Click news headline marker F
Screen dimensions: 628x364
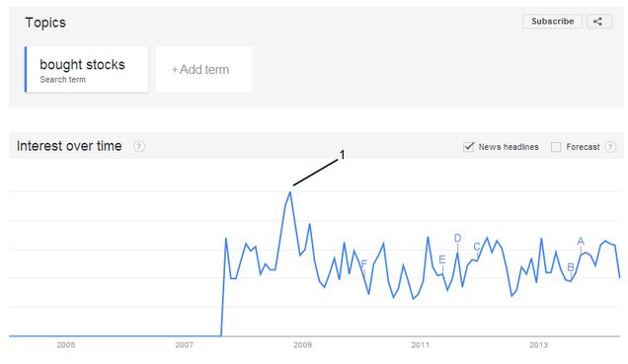click(364, 264)
